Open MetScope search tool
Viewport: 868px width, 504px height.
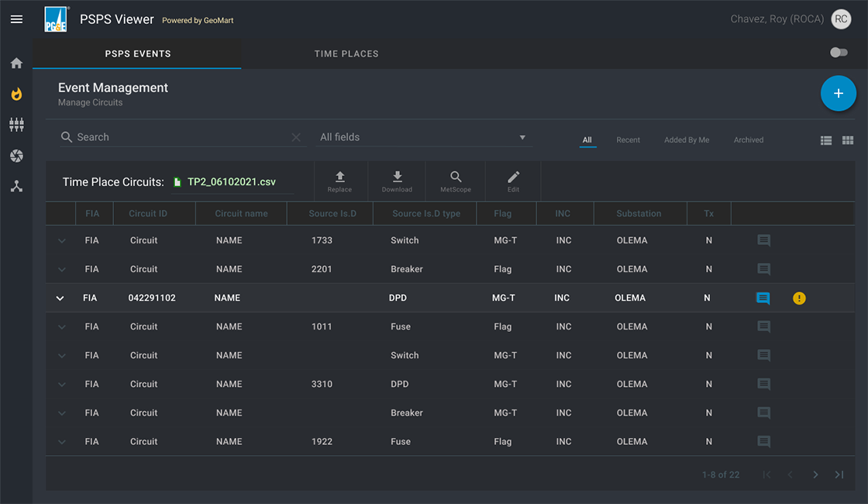point(456,181)
